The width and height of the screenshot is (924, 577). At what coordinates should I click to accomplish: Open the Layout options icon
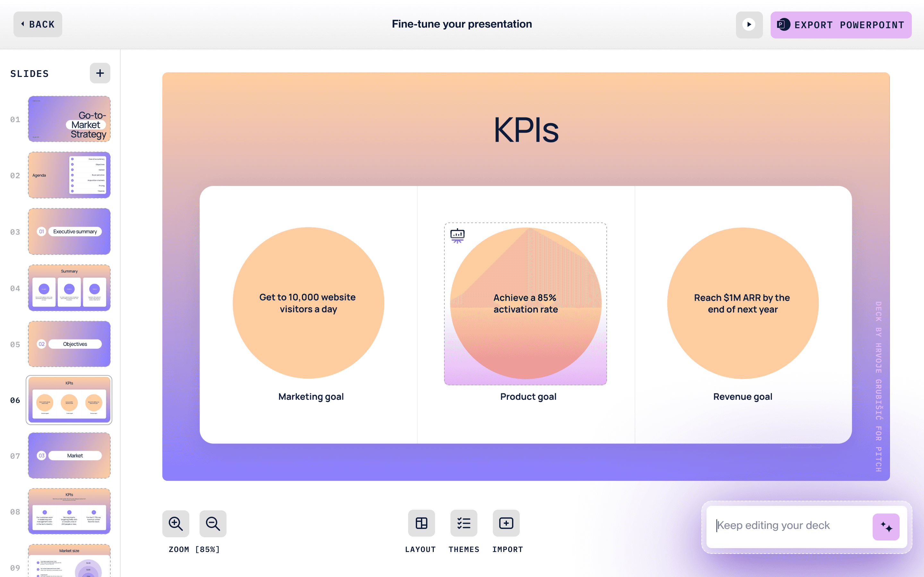click(x=421, y=523)
